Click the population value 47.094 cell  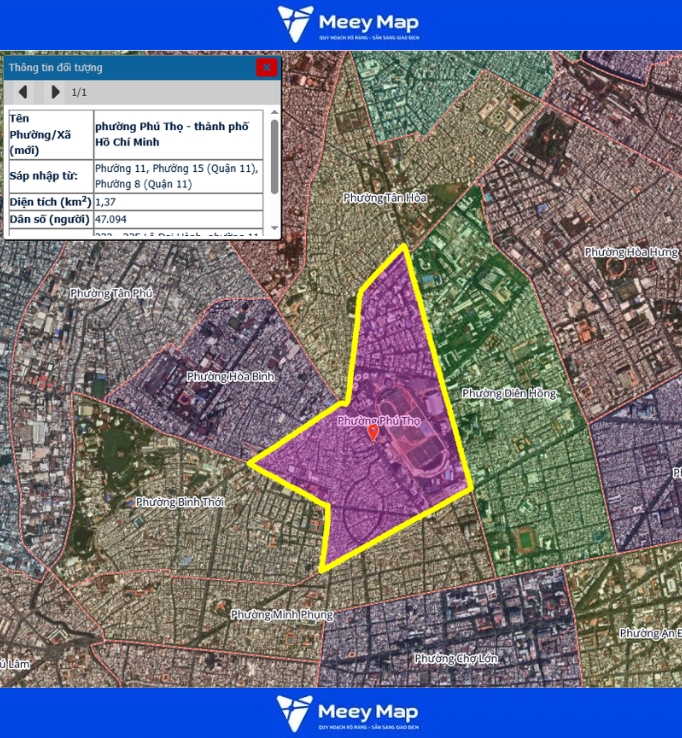click(178, 219)
